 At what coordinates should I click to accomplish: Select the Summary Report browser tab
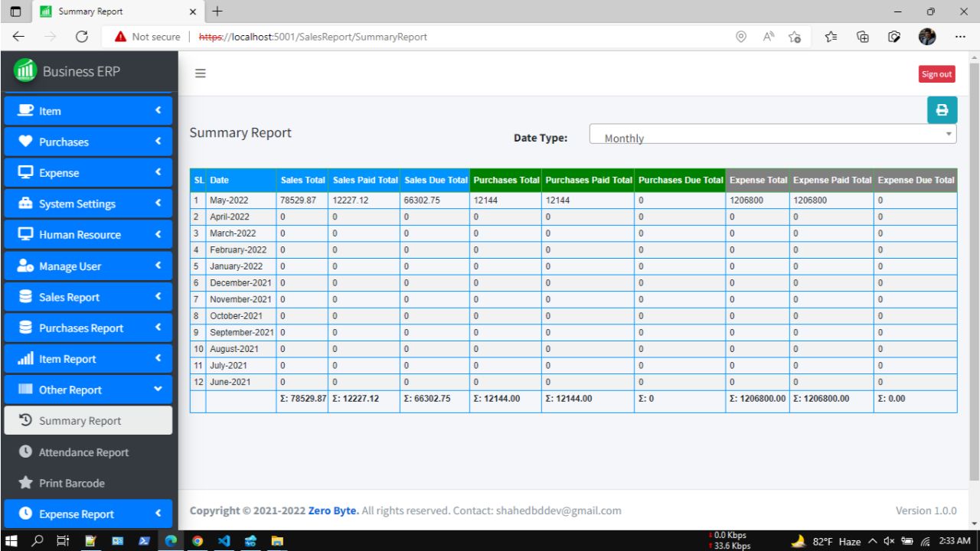pyautogui.click(x=92, y=11)
